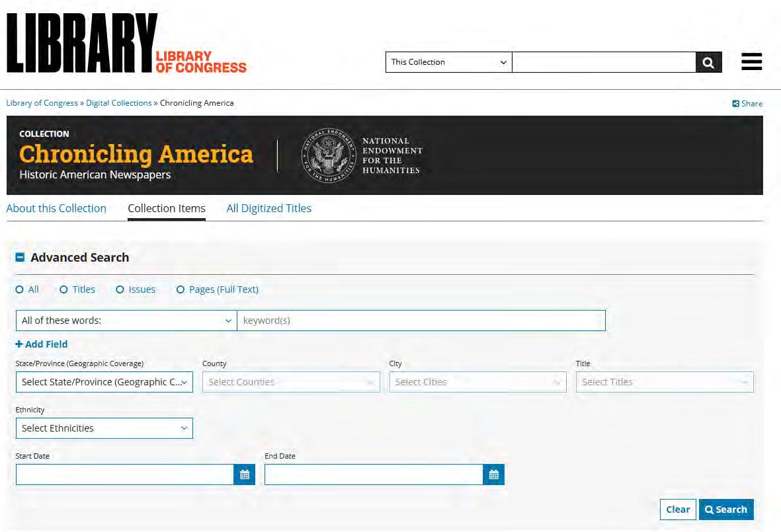Click the Share icon link
Screen dimensions: 781x532
pyautogui.click(x=747, y=104)
